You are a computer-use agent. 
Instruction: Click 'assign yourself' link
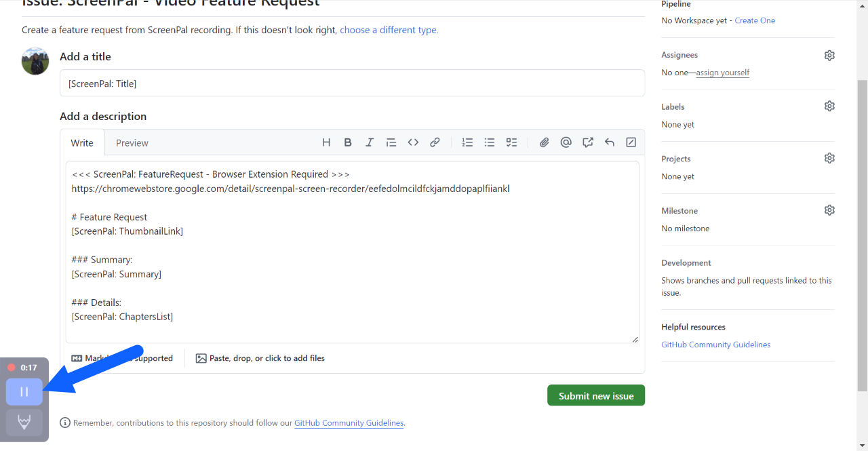pos(723,73)
